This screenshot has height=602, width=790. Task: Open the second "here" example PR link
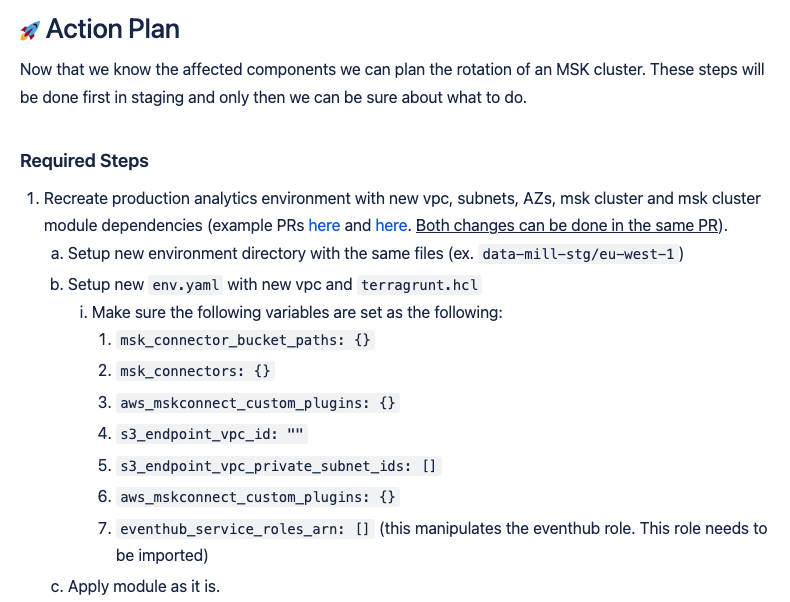[391, 226]
